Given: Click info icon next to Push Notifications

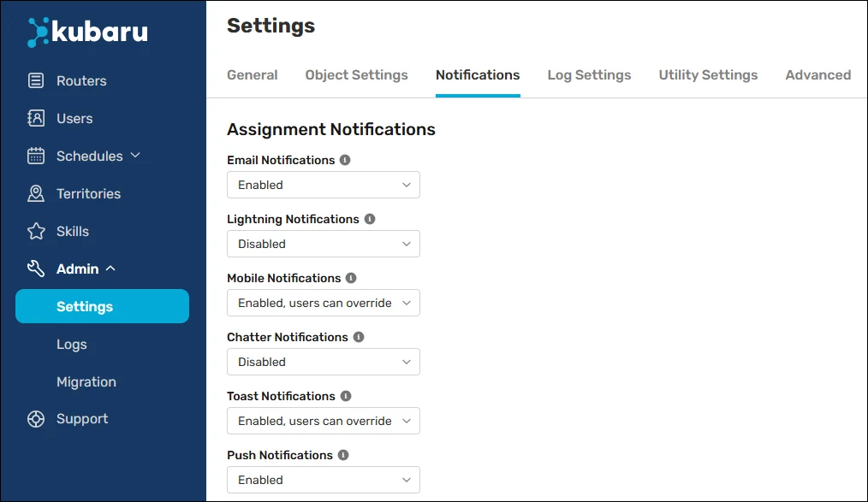Looking at the screenshot, I should [343, 455].
